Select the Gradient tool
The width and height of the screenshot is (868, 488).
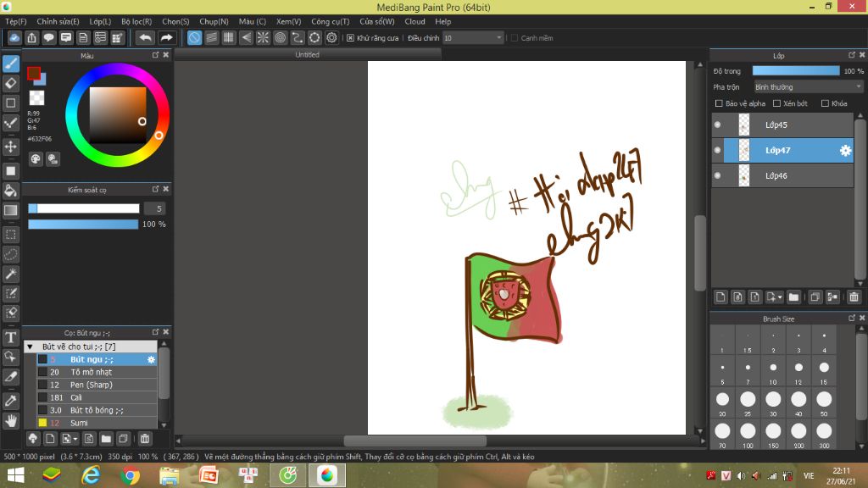[x=11, y=210]
